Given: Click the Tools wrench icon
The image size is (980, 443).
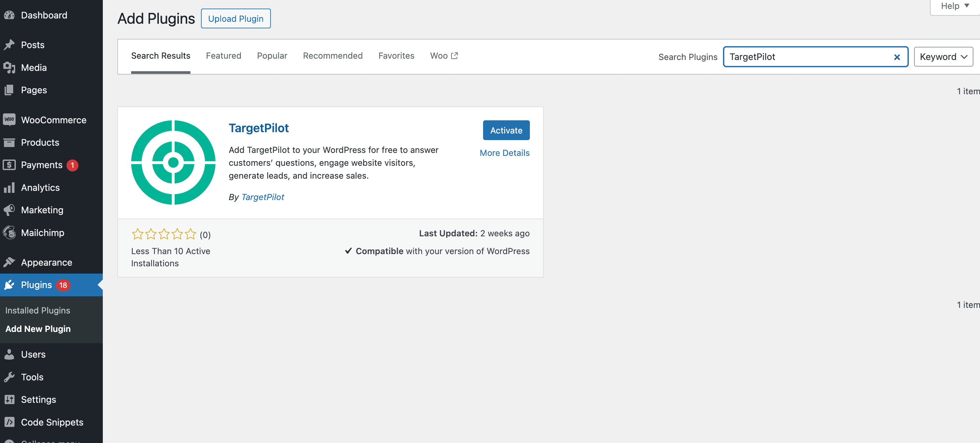Looking at the screenshot, I should (x=9, y=377).
